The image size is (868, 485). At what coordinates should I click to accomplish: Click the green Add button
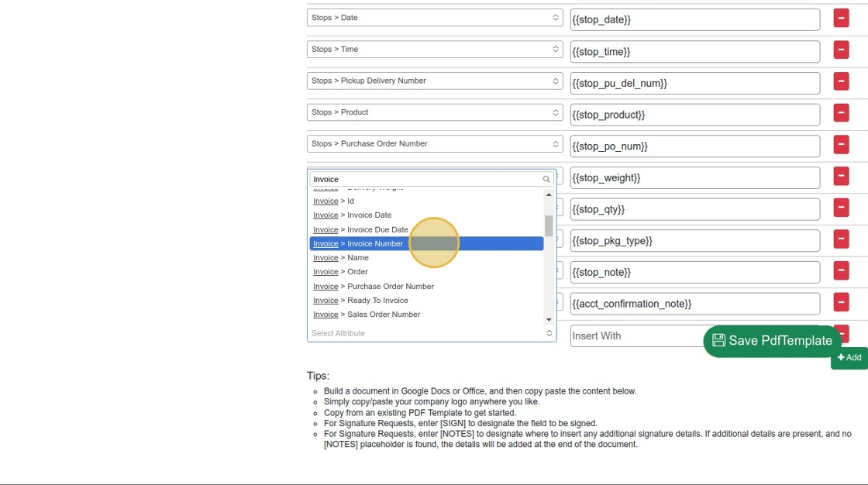point(849,358)
